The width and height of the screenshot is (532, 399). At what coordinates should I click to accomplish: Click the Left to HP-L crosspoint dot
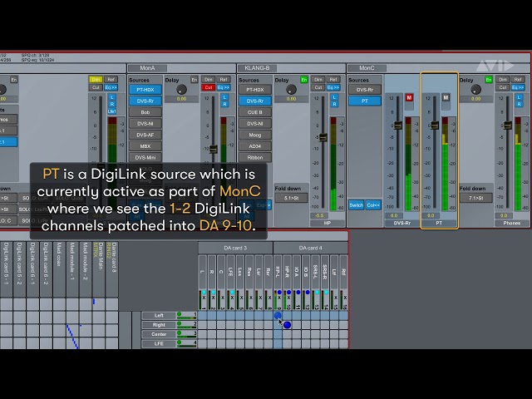tap(278, 316)
